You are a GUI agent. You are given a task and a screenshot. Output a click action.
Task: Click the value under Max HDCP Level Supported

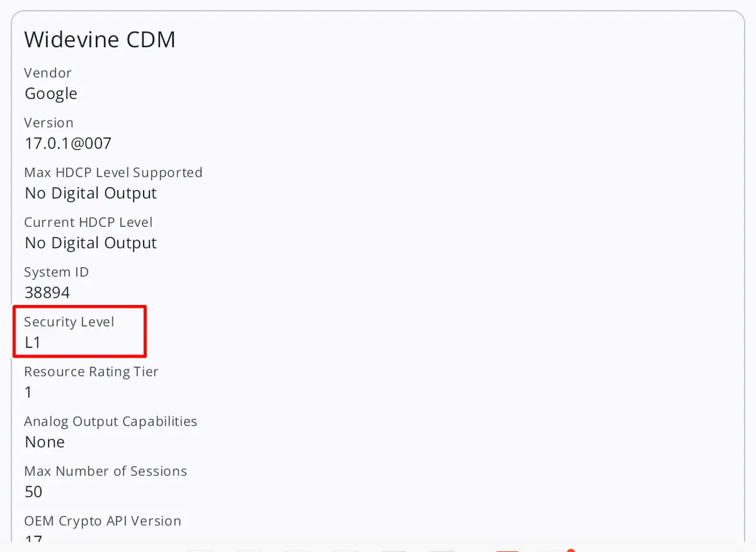click(x=91, y=193)
